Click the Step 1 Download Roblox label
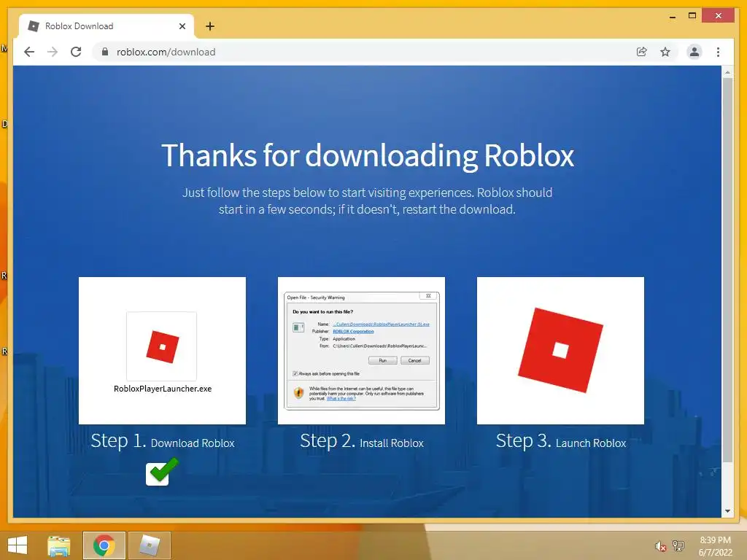Screen dimensions: 747x560 coord(163,441)
